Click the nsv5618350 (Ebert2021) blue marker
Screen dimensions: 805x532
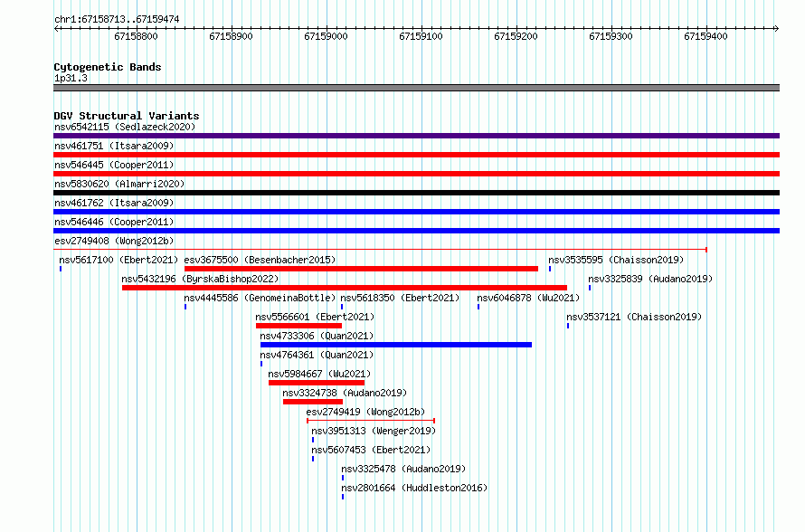pos(342,307)
